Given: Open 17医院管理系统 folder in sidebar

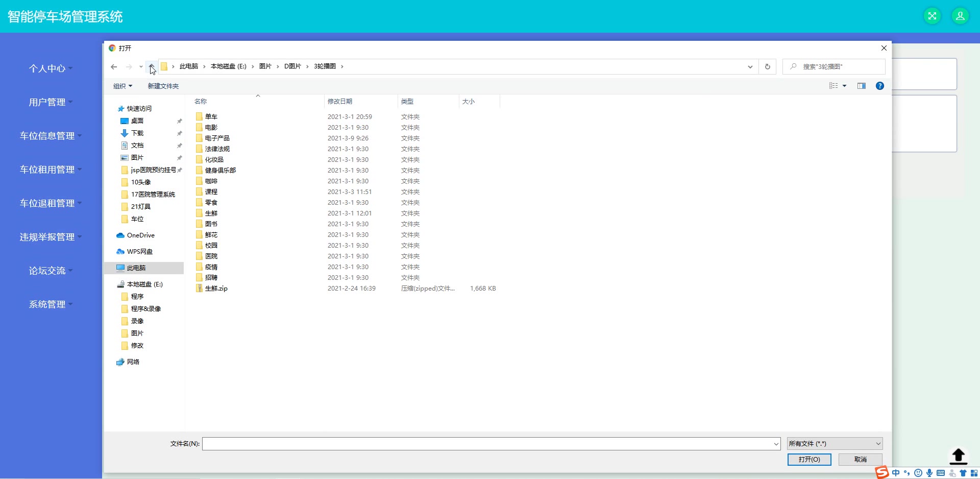Looking at the screenshot, I should point(153,194).
